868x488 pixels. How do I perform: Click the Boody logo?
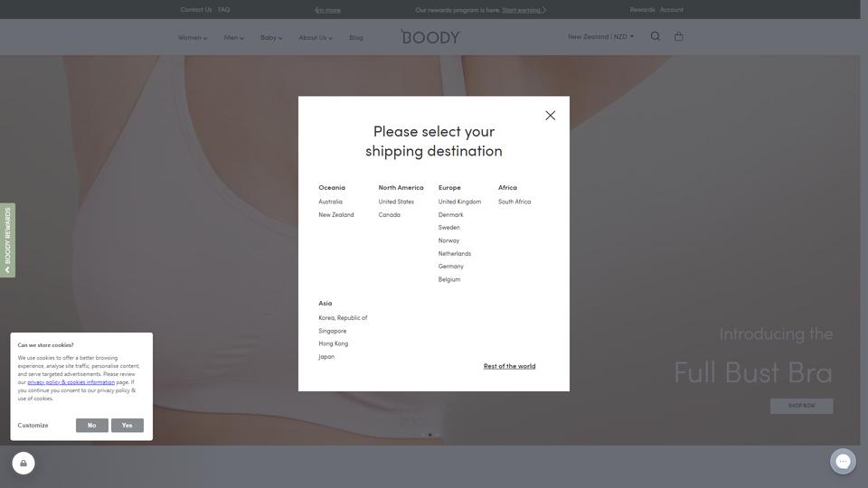(x=430, y=37)
